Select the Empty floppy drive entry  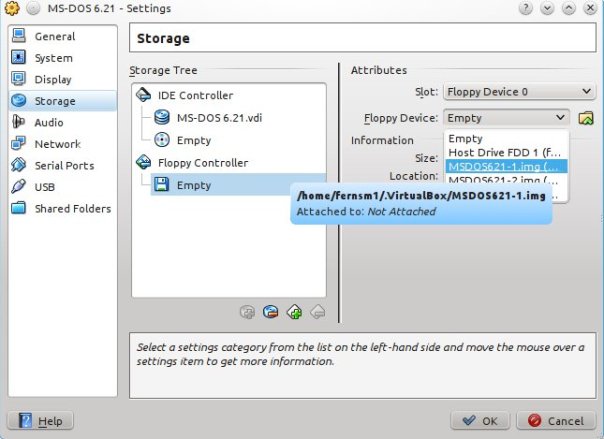(238, 185)
